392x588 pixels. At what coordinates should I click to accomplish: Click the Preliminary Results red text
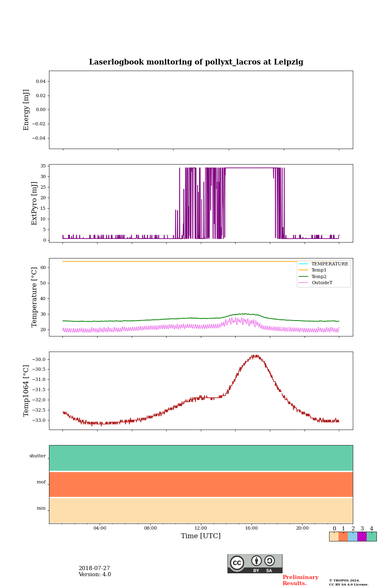[301, 580]
